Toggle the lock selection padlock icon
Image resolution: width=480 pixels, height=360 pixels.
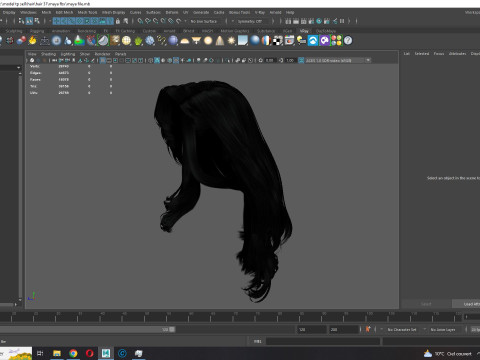118,21
